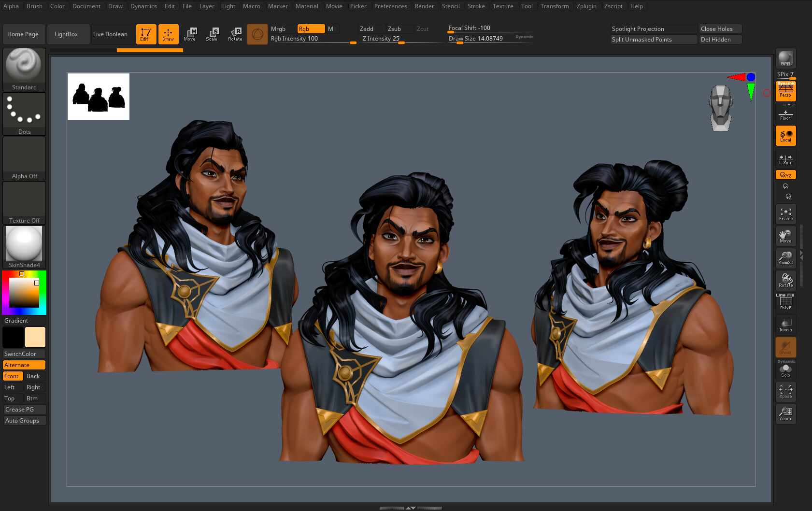This screenshot has width=812, height=511.
Task: Toggle Persp perspective mode
Action: click(785, 91)
